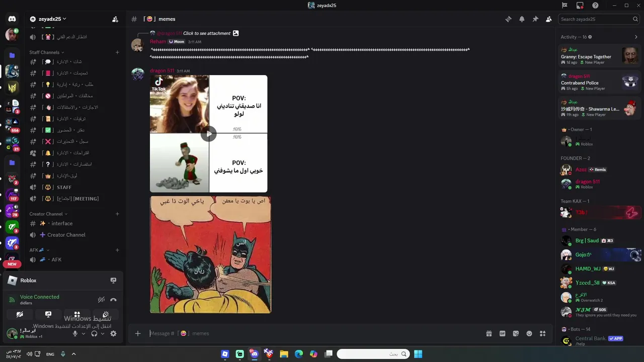Open Activity settings gear icon

coord(590,37)
